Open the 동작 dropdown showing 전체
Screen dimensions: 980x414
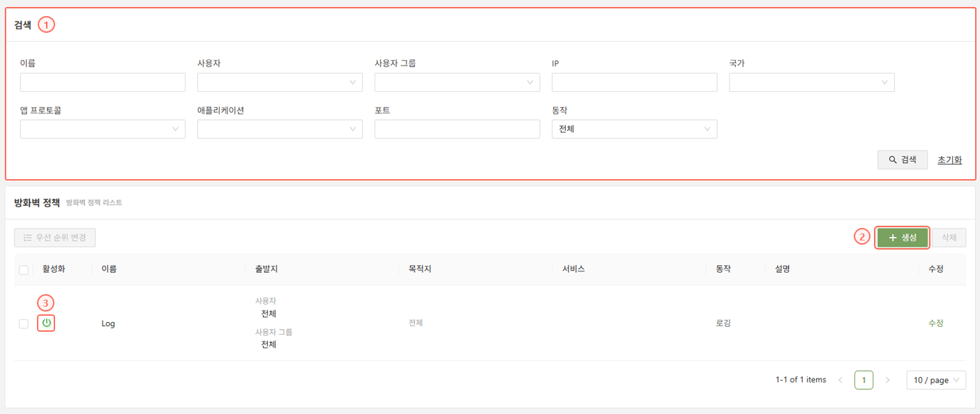[634, 130]
